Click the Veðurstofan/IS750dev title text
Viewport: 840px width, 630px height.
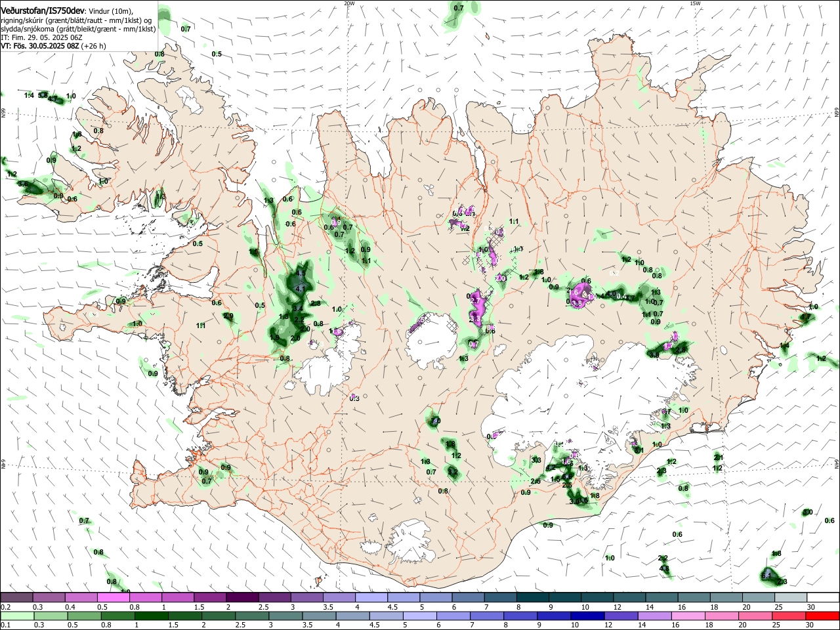point(42,11)
